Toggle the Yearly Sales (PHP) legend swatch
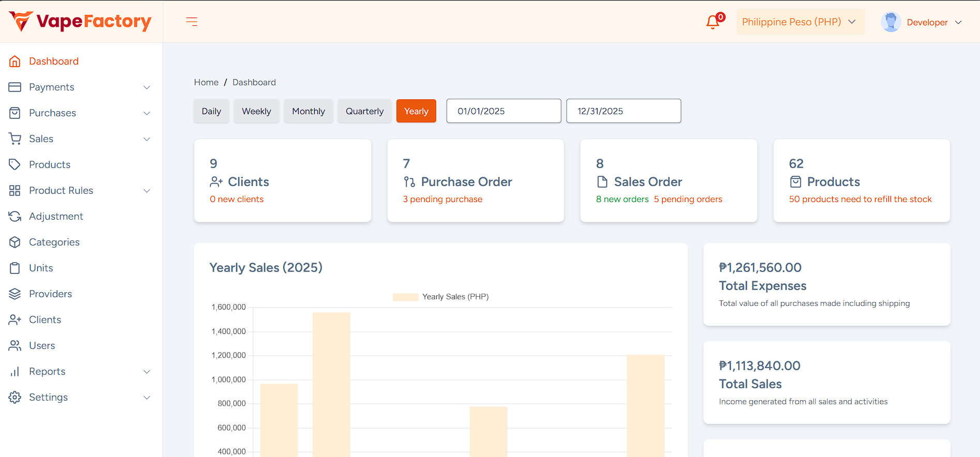980x457 pixels. 405,297
